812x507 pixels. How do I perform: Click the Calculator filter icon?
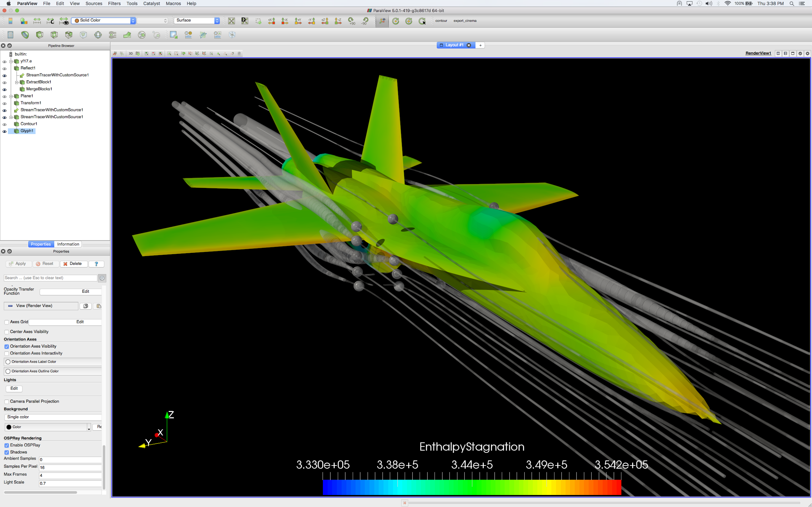click(x=10, y=35)
